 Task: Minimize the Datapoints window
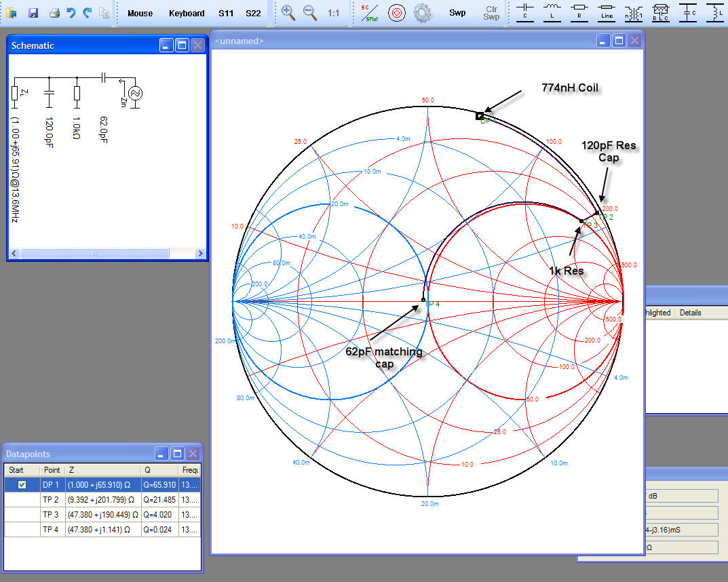[161, 453]
